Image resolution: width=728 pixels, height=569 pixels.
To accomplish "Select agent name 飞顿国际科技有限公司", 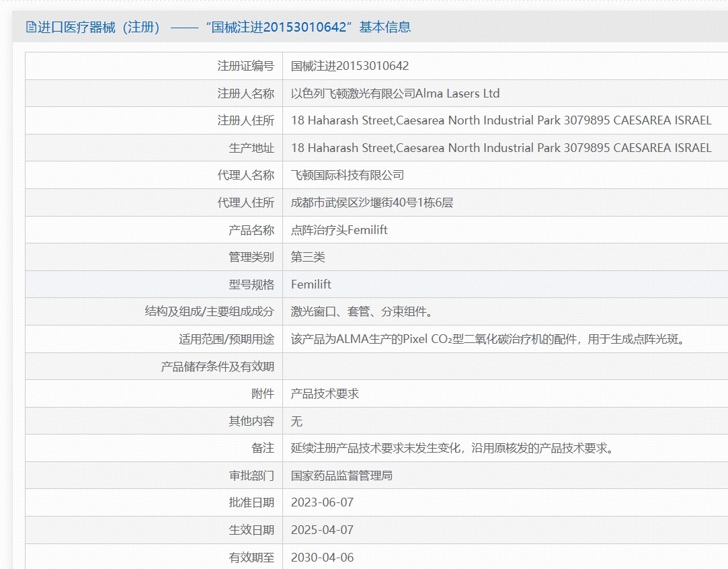I will point(347,175).
